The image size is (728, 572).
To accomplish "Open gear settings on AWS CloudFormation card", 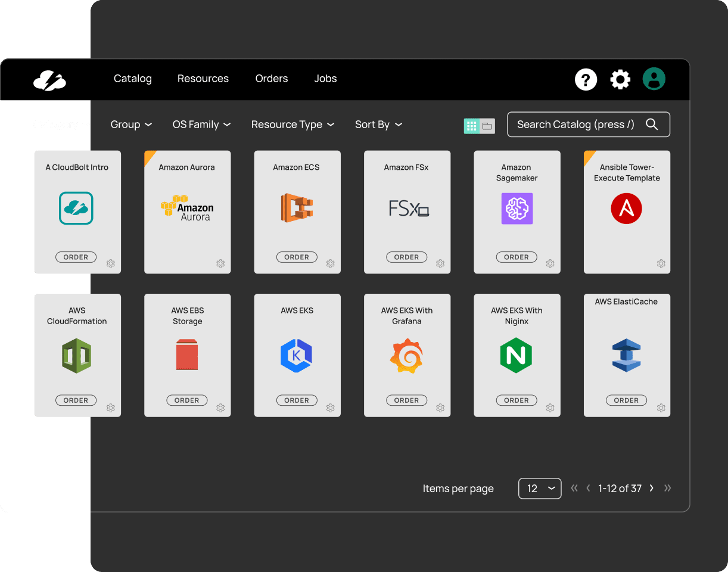I will point(111,408).
